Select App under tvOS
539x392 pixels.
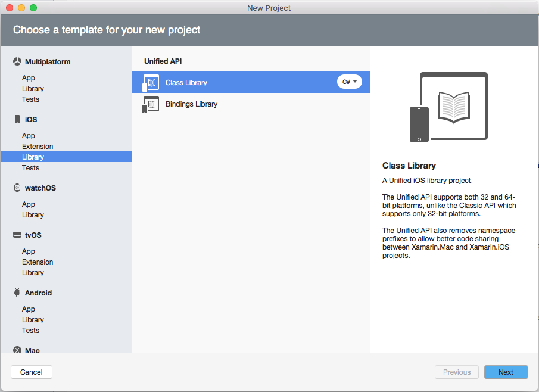pyautogui.click(x=29, y=251)
